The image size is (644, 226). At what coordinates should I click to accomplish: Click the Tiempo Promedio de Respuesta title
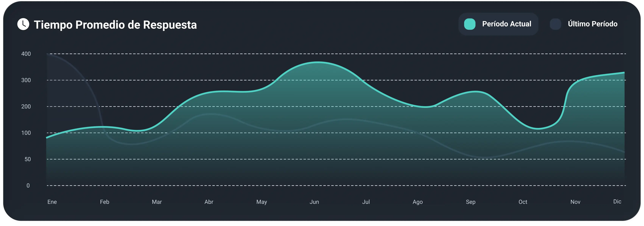(115, 25)
